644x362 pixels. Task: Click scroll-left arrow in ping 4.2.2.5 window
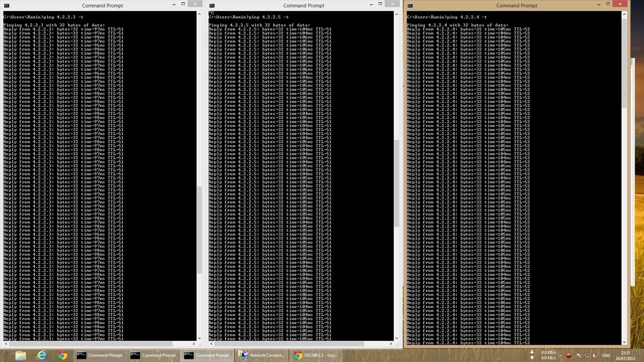point(211,344)
